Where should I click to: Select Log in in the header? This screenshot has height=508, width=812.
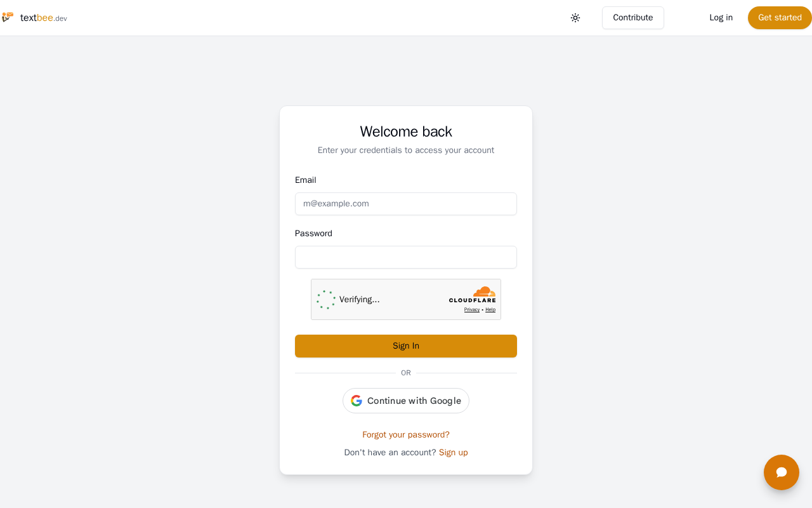[x=721, y=18]
